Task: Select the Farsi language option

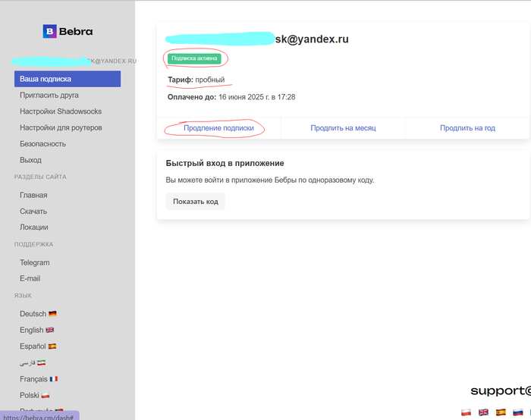Action: (33, 362)
